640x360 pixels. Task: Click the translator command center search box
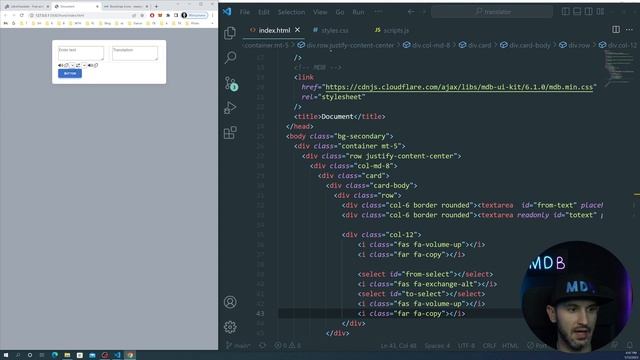pos(492,12)
